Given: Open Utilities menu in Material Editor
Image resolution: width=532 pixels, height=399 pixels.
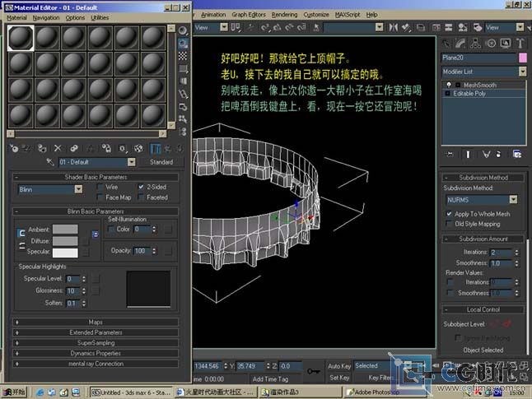Looking at the screenshot, I should point(100,17).
